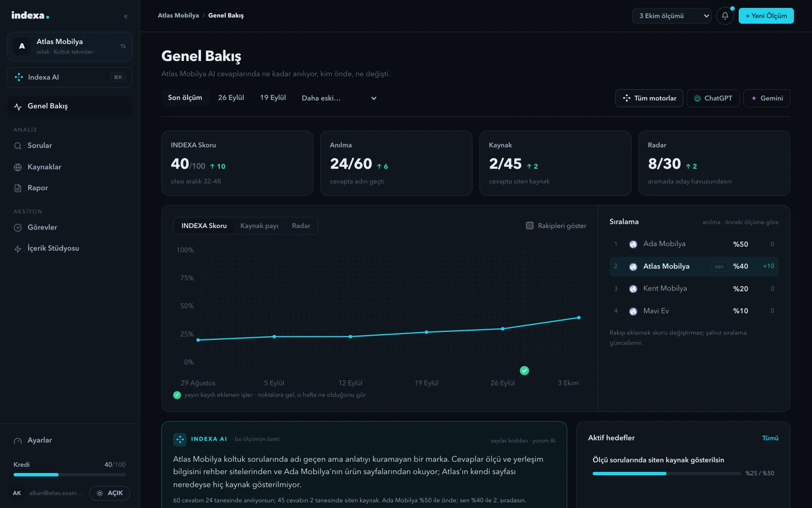812x508 pixels.
Task: Click Mavi Ev's globe icon in ranking
Action: pos(633,311)
